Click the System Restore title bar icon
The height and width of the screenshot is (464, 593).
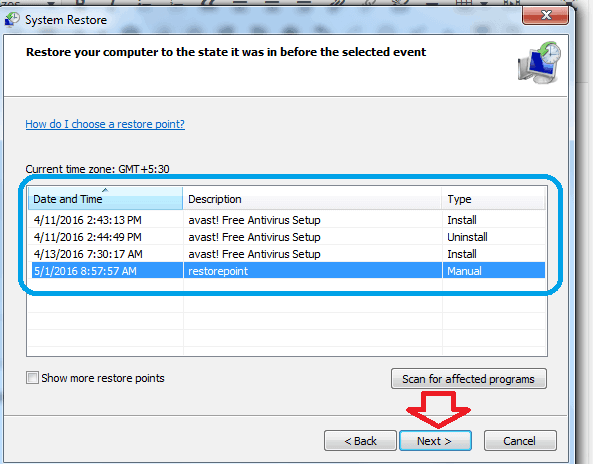click(x=12, y=20)
